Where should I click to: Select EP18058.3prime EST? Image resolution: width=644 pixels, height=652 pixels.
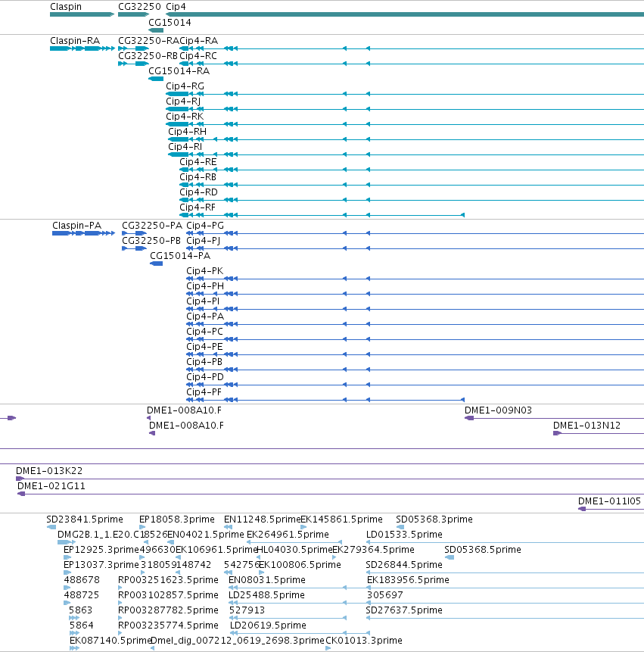(142, 527)
